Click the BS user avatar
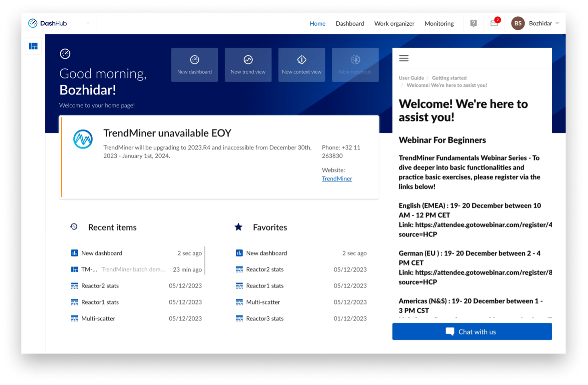Viewport: 588px width, 385px height. [518, 23]
